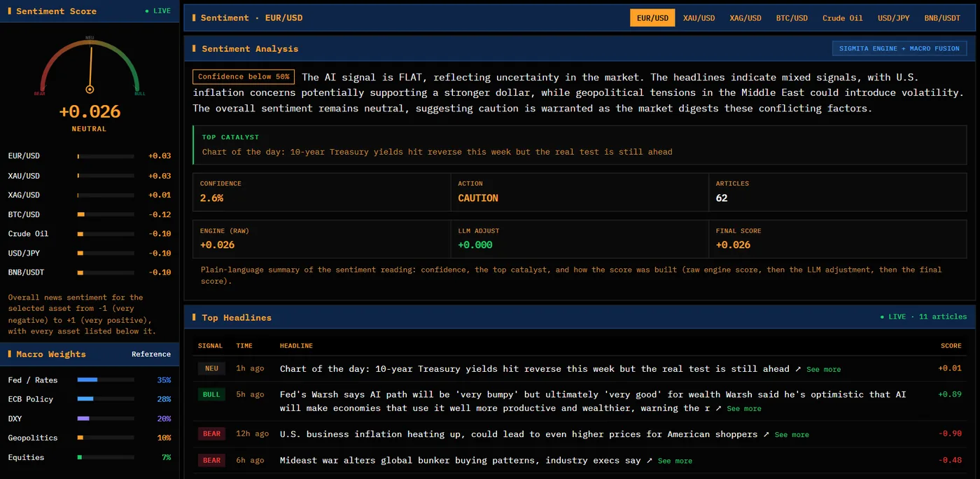Image resolution: width=980 pixels, height=479 pixels.
Task: Click the SCORE column header
Action: pyautogui.click(x=951, y=346)
